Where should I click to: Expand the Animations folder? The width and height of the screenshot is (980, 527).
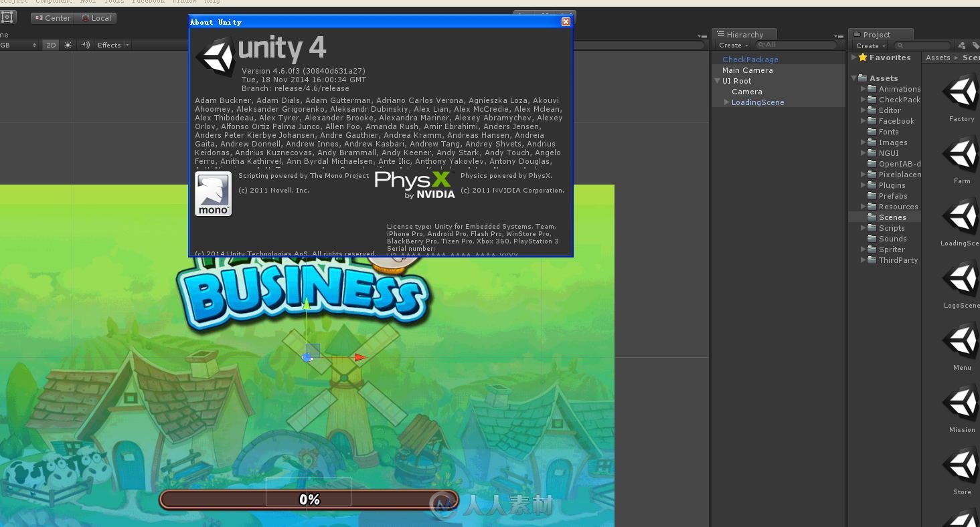(x=863, y=89)
